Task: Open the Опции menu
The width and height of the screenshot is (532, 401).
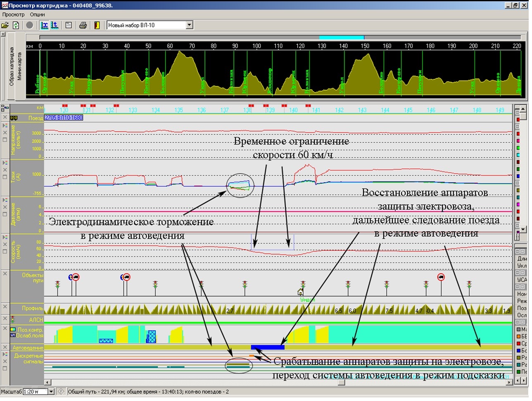Action: click(37, 14)
